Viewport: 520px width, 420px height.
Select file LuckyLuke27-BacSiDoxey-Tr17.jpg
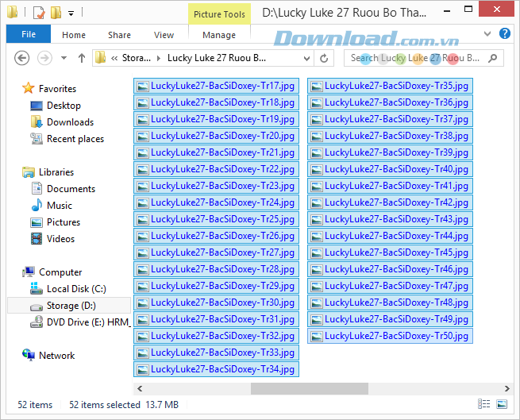[x=216, y=86]
